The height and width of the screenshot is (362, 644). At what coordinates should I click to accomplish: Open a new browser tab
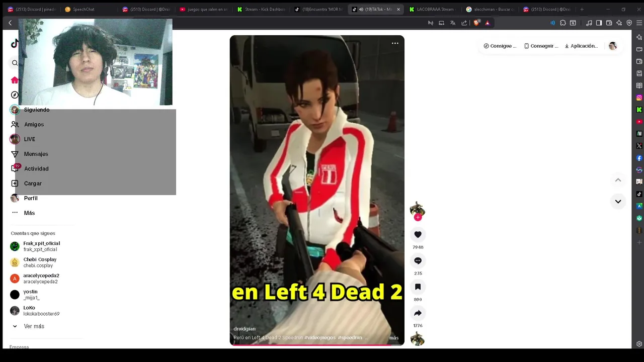pyautogui.click(x=582, y=9)
